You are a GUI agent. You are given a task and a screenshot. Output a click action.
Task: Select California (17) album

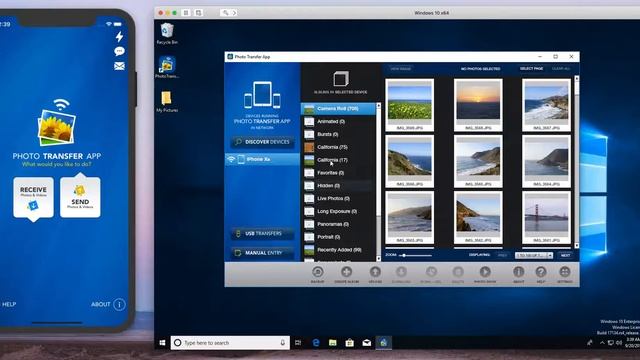tap(338, 160)
